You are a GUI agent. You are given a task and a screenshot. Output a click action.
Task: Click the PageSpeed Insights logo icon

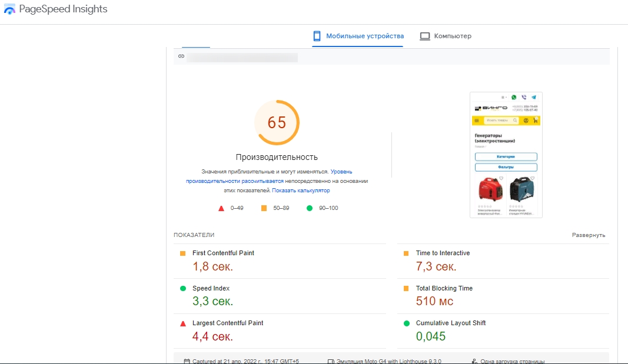click(10, 10)
